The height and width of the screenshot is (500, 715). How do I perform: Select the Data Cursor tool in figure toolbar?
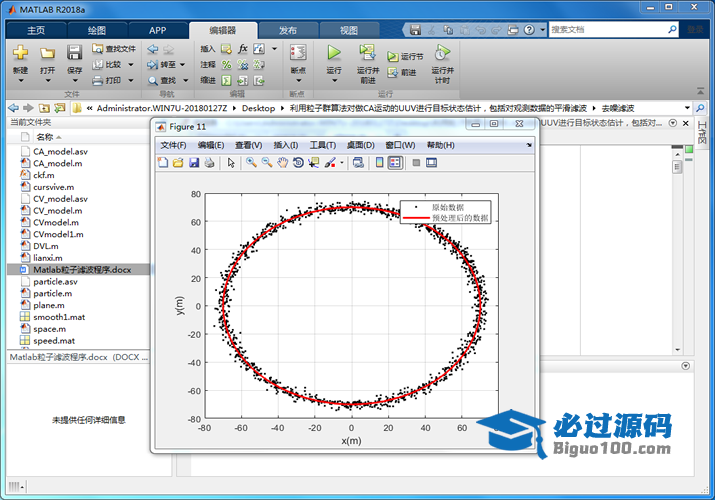click(x=313, y=162)
